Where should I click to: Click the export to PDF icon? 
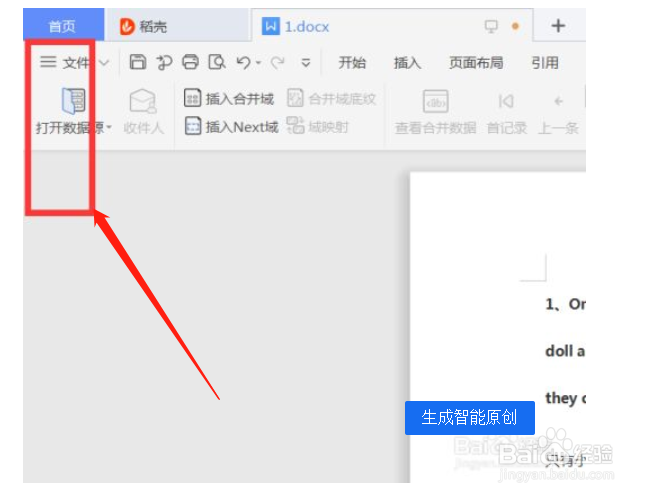coord(164,63)
